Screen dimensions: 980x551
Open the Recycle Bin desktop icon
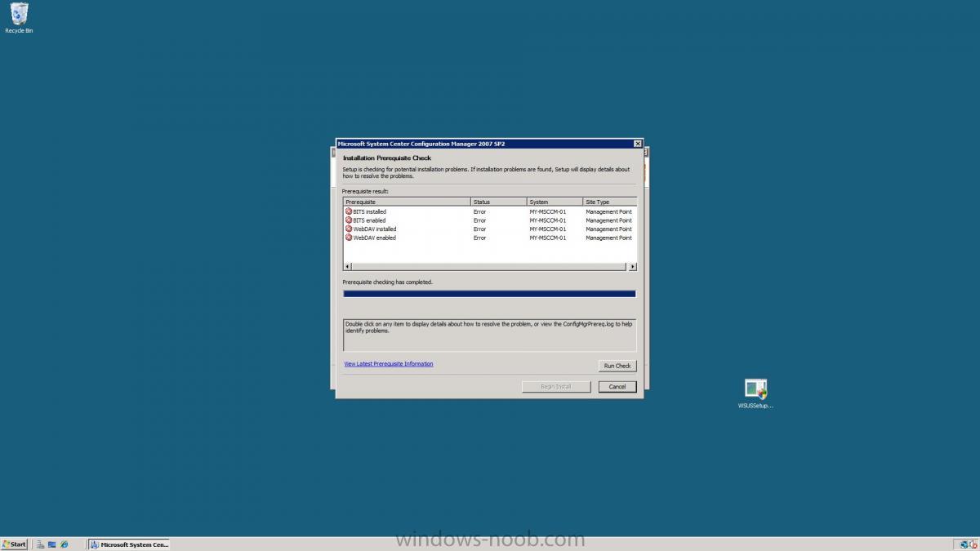[x=19, y=18]
